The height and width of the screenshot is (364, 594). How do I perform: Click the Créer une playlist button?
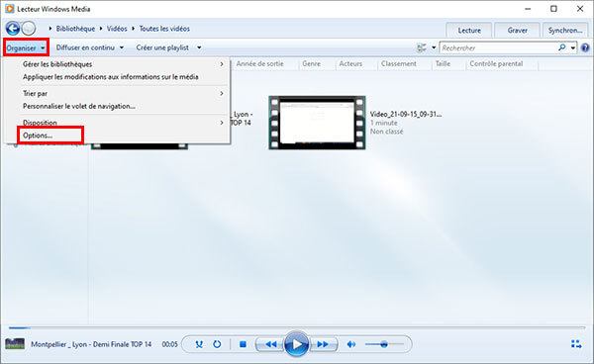click(x=162, y=47)
